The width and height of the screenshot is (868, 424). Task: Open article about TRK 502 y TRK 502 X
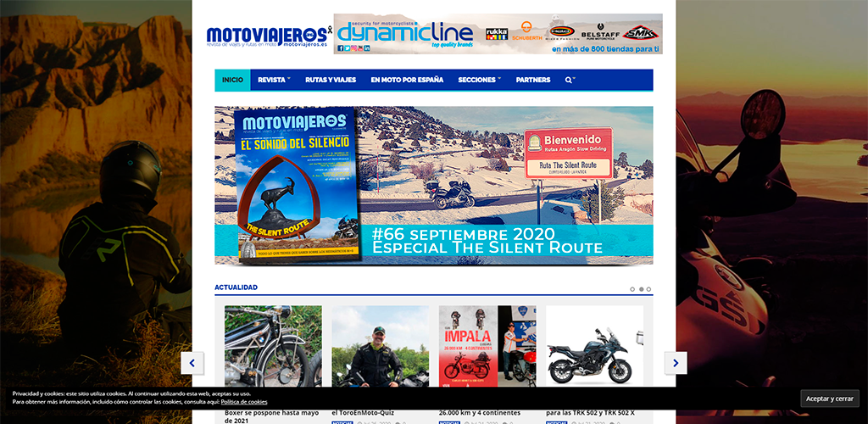click(590, 412)
